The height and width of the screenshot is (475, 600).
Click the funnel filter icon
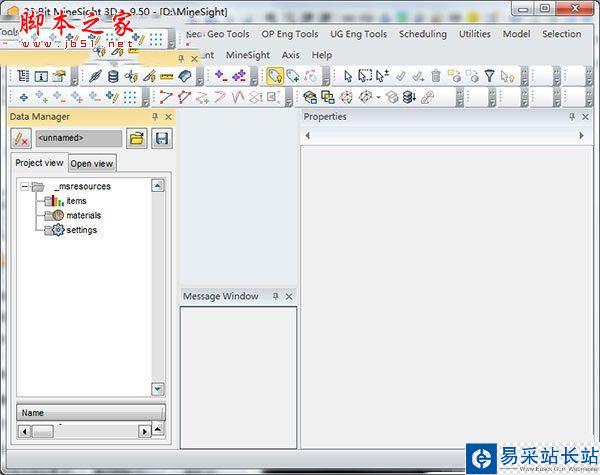(489, 76)
